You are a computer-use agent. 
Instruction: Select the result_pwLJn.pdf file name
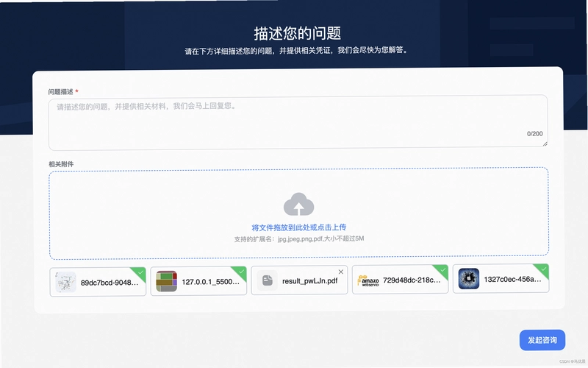coord(309,281)
